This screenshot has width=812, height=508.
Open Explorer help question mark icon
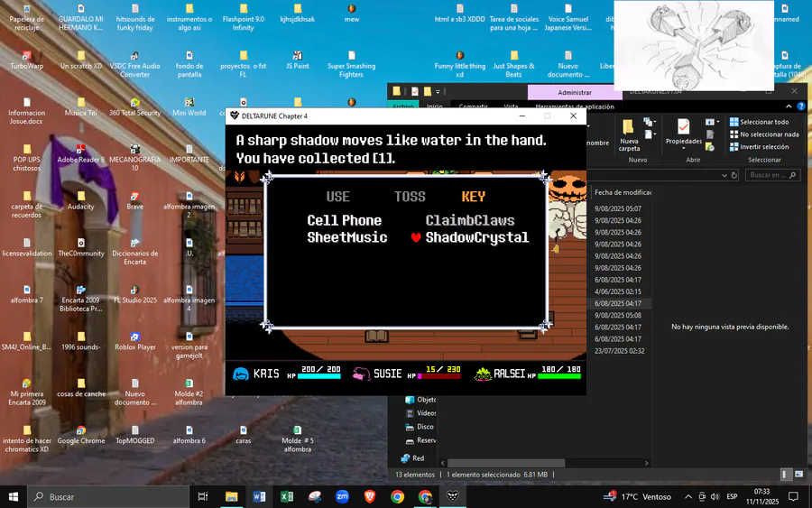point(801,106)
